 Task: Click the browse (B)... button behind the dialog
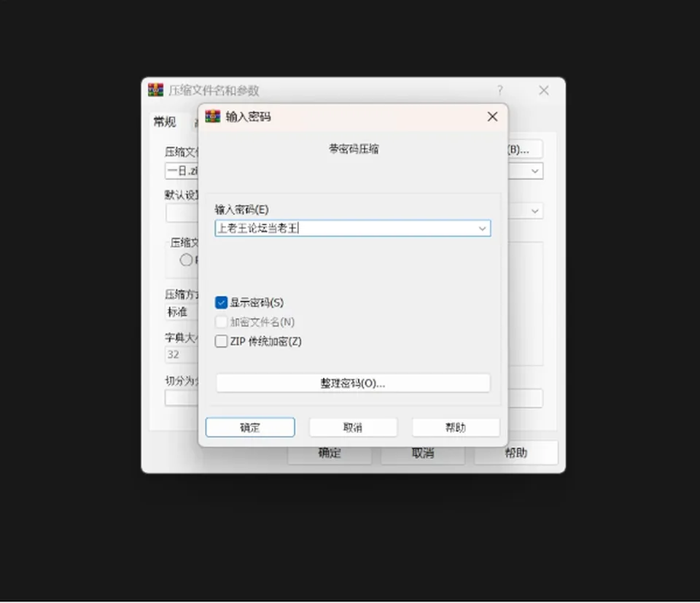tap(526, 149)
